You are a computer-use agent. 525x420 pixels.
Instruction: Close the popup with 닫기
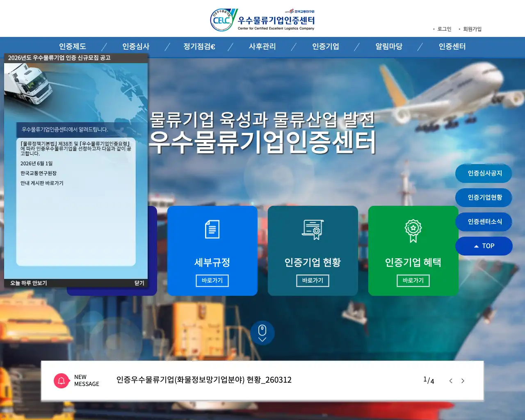(139, 283)
